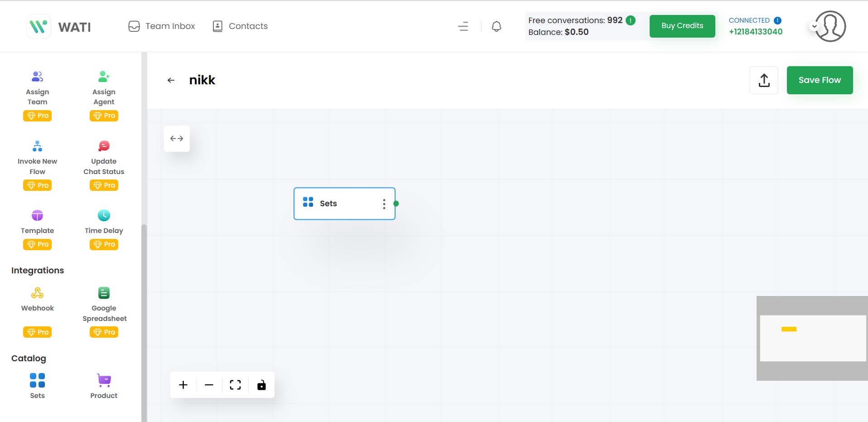Open notifications bell

tap(497, 26)
